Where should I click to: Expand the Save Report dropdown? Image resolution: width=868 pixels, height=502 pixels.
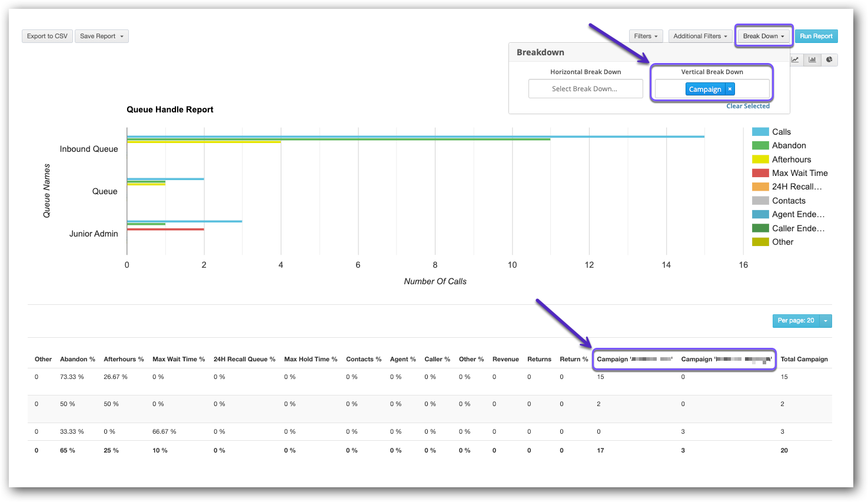pyautogui.click(x=101, y=36)
